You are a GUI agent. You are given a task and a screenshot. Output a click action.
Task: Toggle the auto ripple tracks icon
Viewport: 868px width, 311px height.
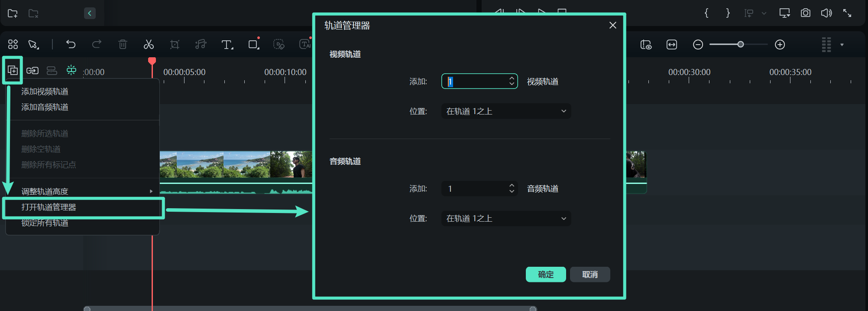(x=52, y=70)
